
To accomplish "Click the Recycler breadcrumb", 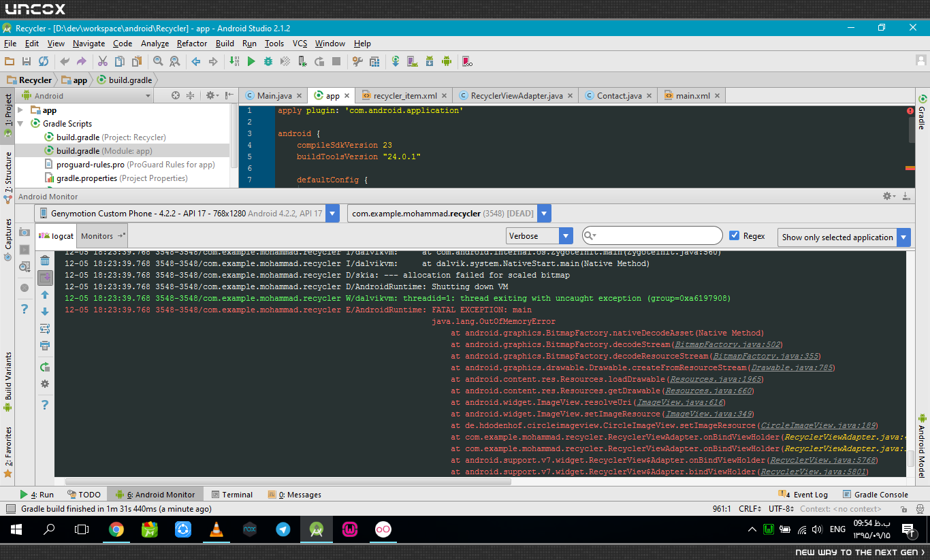I will pos(29,80).
